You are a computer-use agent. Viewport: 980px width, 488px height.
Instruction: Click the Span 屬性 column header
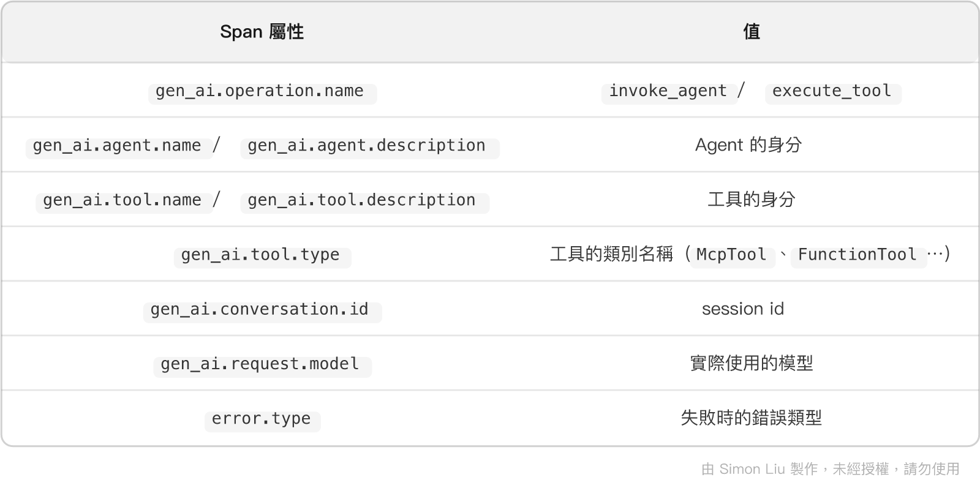coord(262,32)
